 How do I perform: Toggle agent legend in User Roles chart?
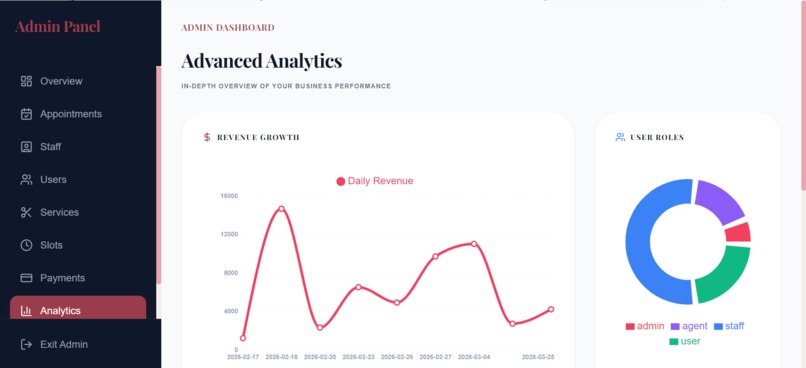coord(689,326)
